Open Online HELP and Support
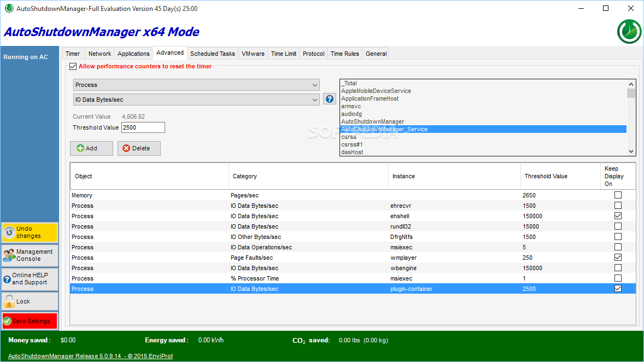The width and height of the screenshot is (644, 362). click(x=30, y=279)
